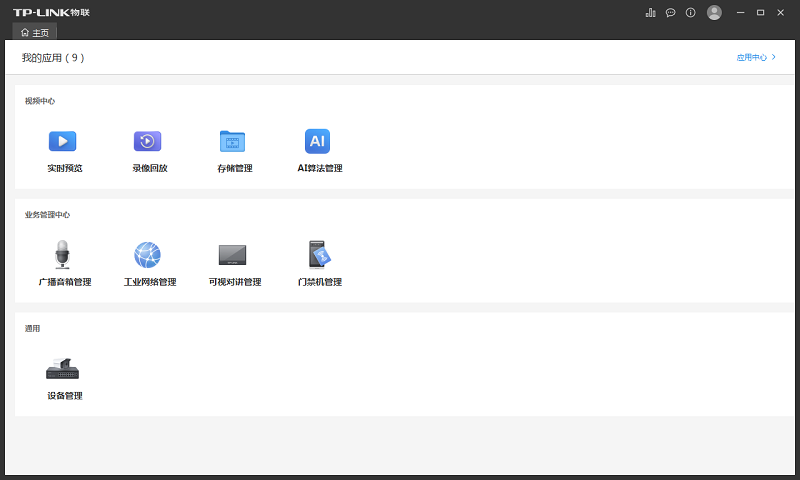Minimize the TP-LINK window
800x480 pixels.
click(740, 13)
